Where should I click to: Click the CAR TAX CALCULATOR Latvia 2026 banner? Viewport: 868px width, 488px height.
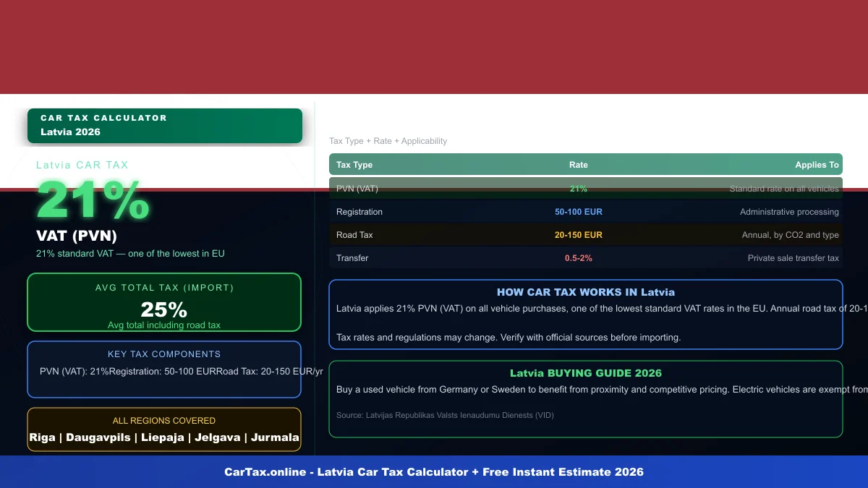point(165,126)
